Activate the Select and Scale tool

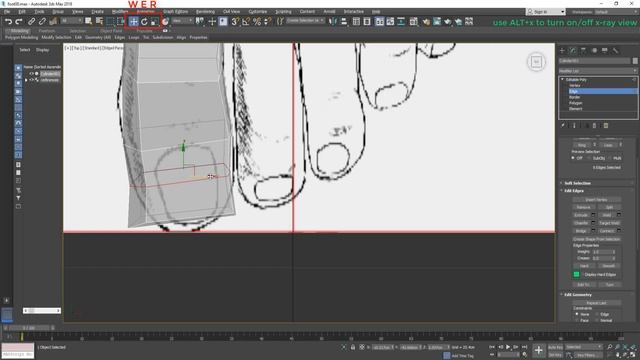155,22
